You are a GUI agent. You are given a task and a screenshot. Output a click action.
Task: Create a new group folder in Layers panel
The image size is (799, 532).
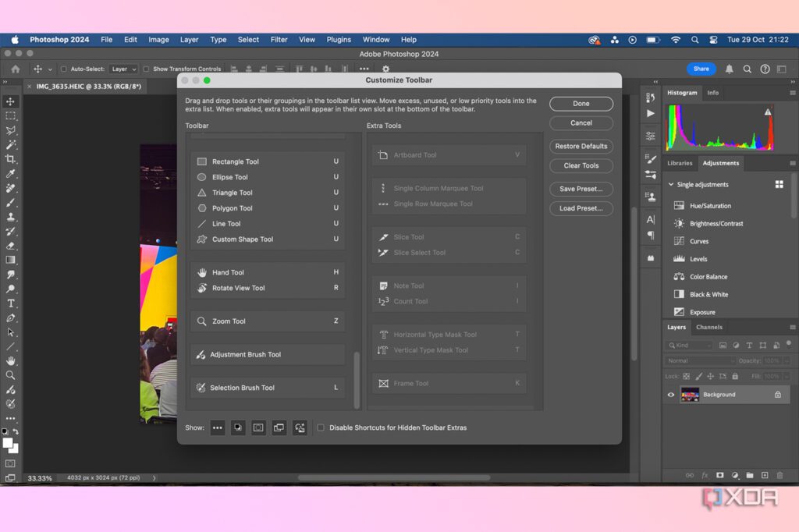tap(750, 475)
